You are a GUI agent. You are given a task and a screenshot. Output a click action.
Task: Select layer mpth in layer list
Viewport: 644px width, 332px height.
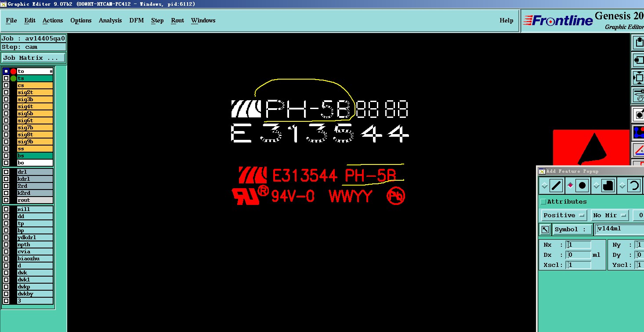tap(35, 244)
